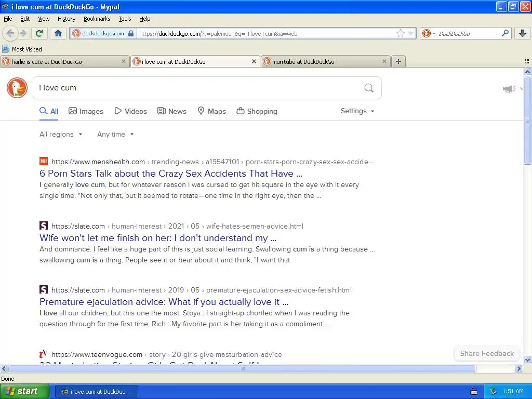This screenshot has width=532, height=399.
Task: Click the address bar URL text
Action: point(218,34)
